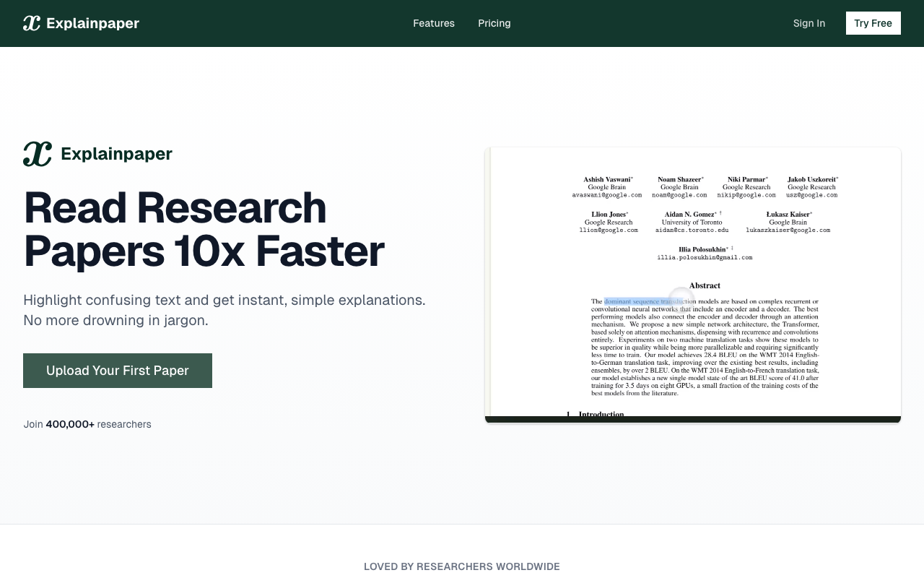Click the "Highlight confusing text" description paragraph

tap(224, 310)
